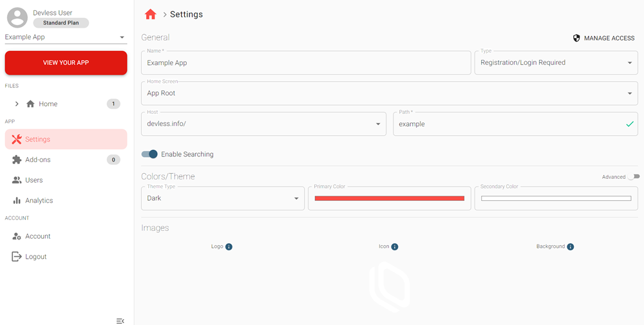Enable the Advanced colors toggle

click(634, 177)
